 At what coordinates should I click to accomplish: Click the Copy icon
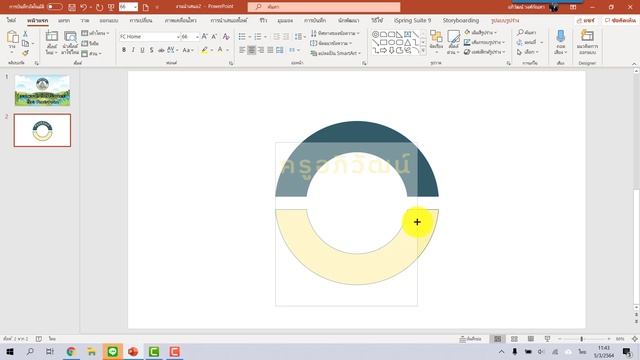(25, 44)
